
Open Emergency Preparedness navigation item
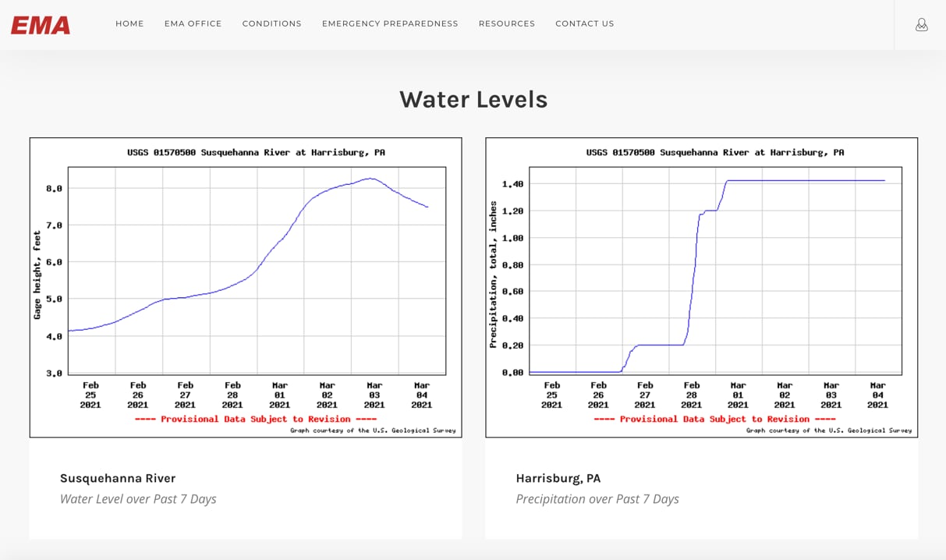(390, 24)
